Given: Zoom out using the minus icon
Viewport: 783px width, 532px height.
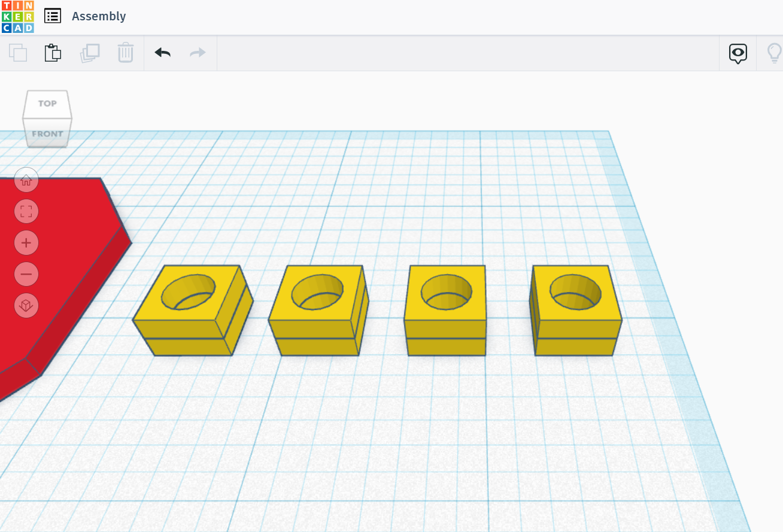Looking at the screenshot, I should click(x=26, y=273).
